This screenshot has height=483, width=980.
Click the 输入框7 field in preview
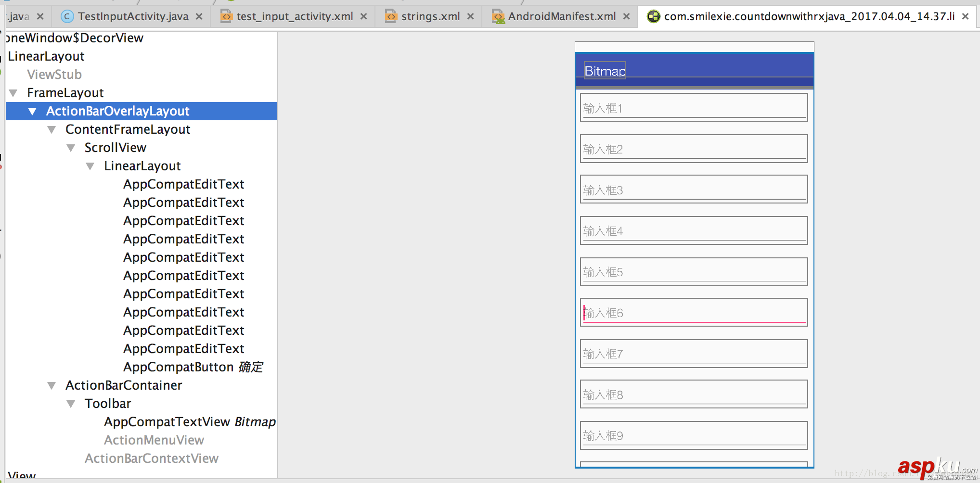[694, 354]
